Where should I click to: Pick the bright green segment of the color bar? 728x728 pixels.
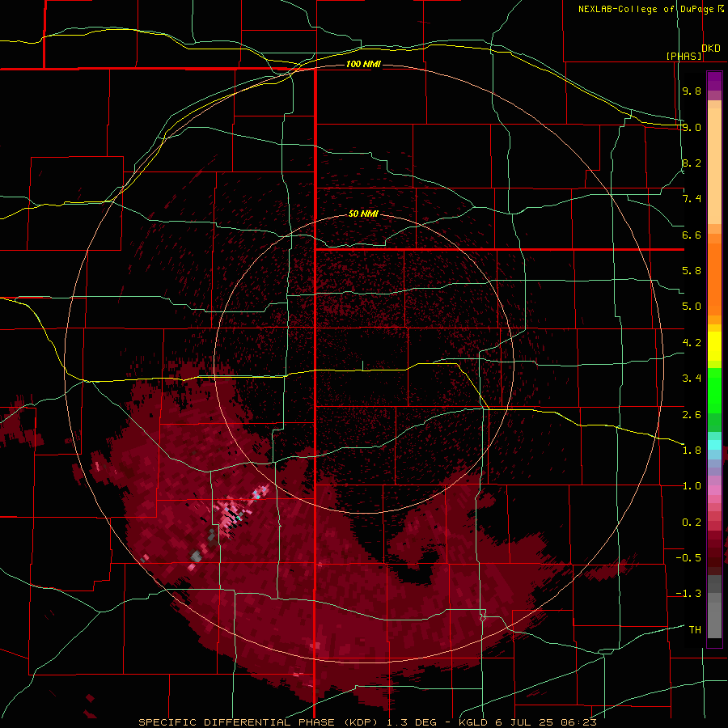pos(714,390)
